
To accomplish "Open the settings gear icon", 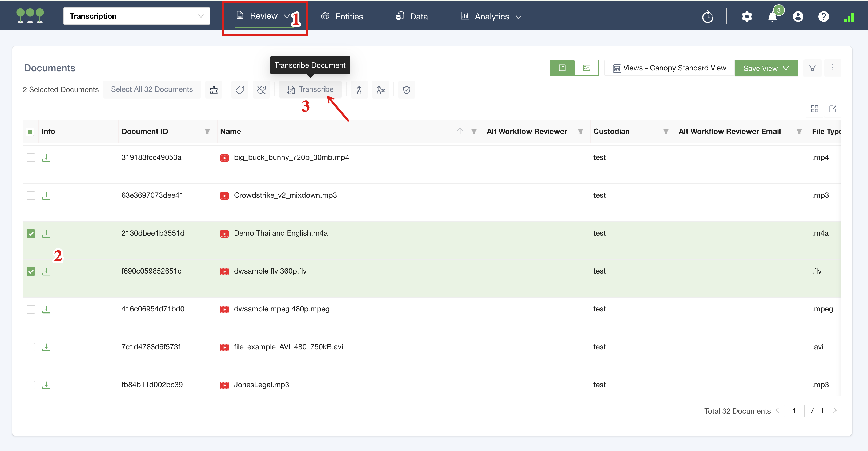I will tap(747, 17).
